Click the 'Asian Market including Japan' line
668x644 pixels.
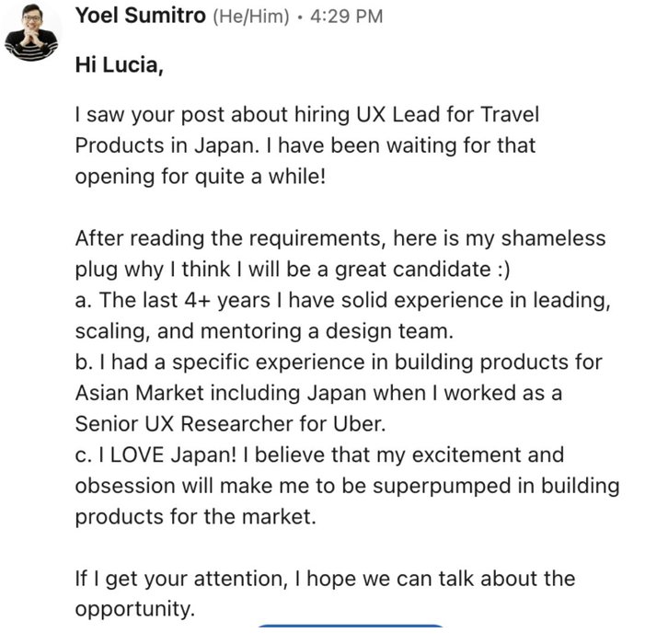(x=318, y=393)
